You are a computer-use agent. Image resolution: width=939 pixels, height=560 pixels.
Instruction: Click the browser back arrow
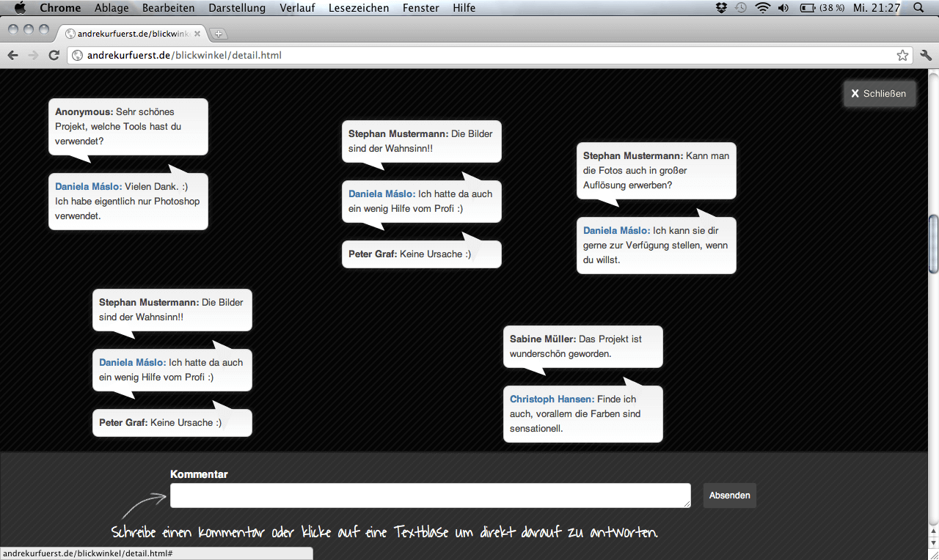click(x=12, y=55)
